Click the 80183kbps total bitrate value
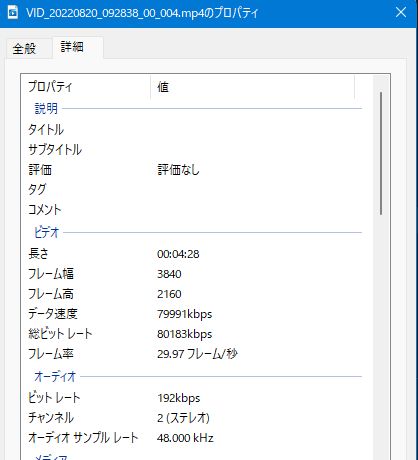This screenshot has height=460, width=418. pos(185,334)
